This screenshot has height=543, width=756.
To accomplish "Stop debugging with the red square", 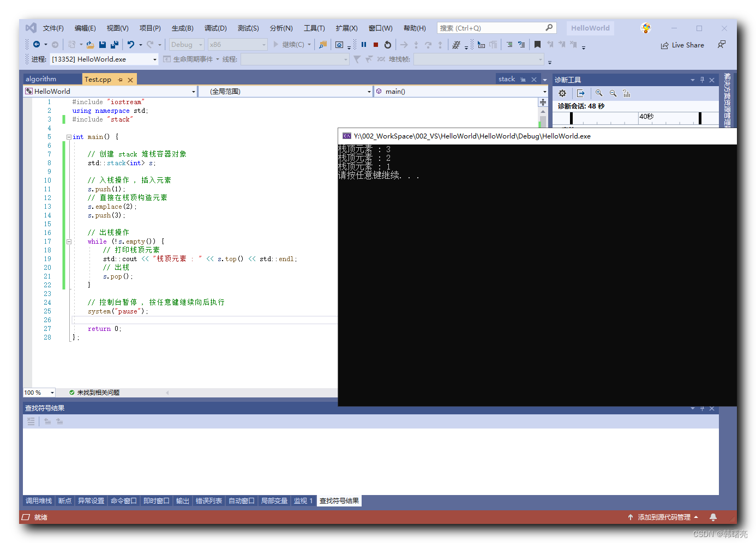I will [376, 45].
